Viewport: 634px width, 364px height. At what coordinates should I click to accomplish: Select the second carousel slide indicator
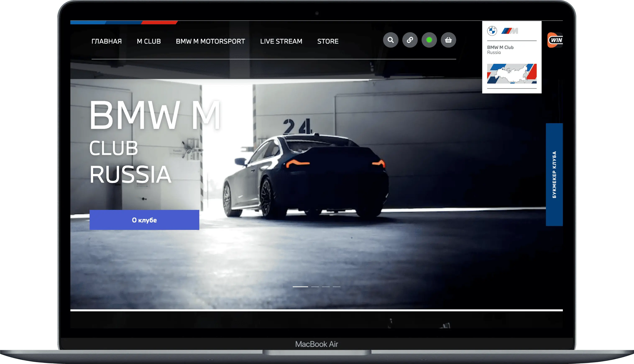315,287
